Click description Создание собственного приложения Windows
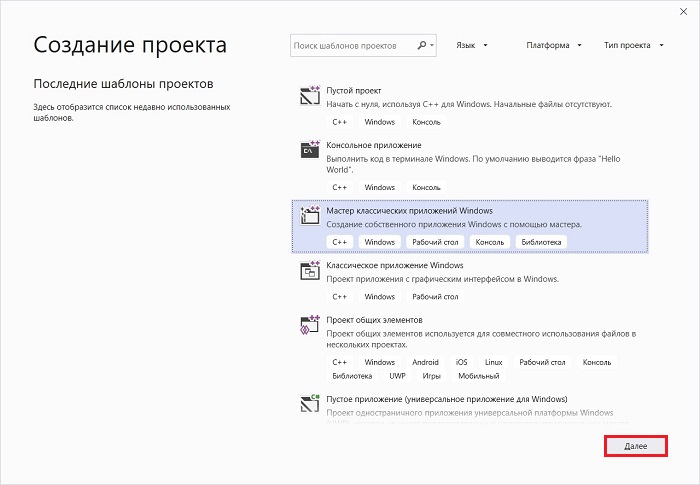Image resolution: width=700 pixels, height=485 pixels. tap(454, 224)
